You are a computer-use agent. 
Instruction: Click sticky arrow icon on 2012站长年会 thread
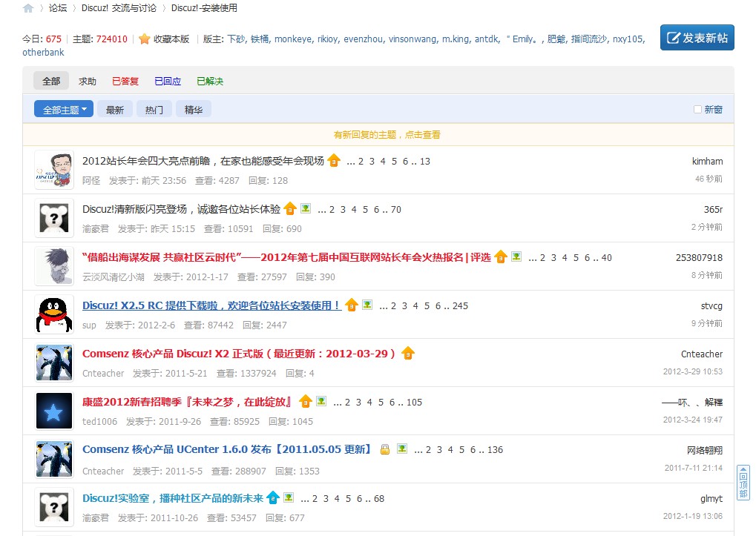[334, 160]
